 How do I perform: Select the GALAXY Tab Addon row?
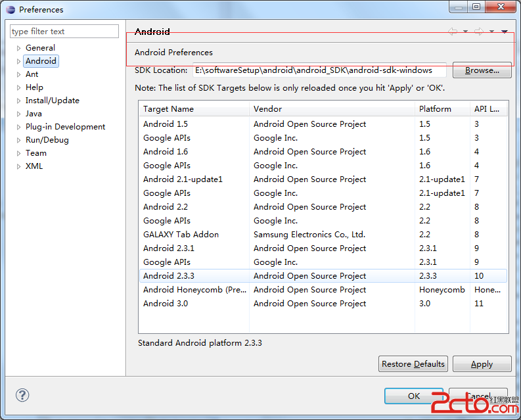tap(323, 235)
